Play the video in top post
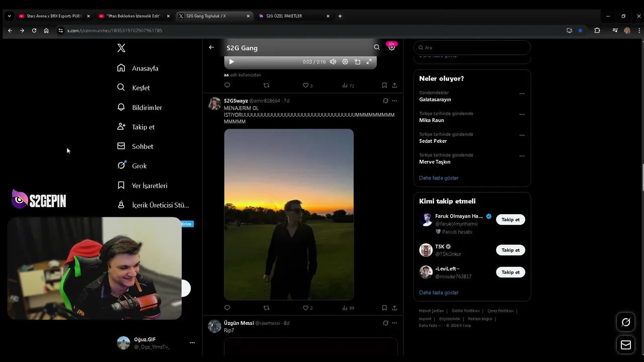 [231, 62]
